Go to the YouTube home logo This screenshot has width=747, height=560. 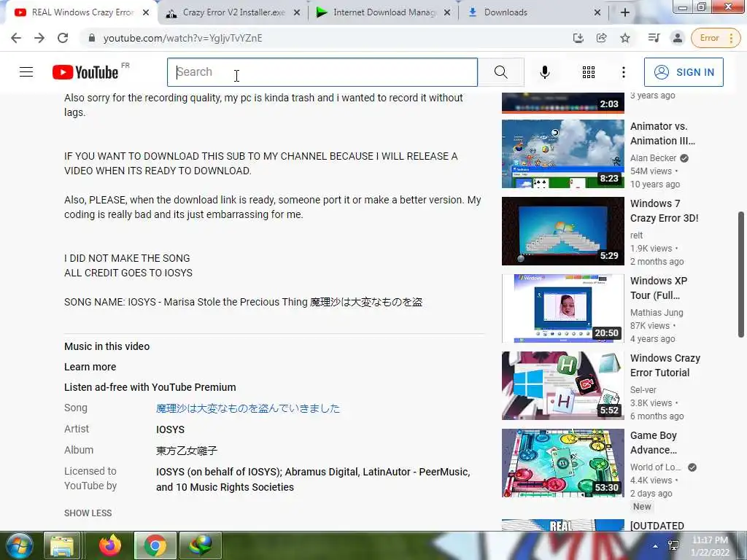86,72
